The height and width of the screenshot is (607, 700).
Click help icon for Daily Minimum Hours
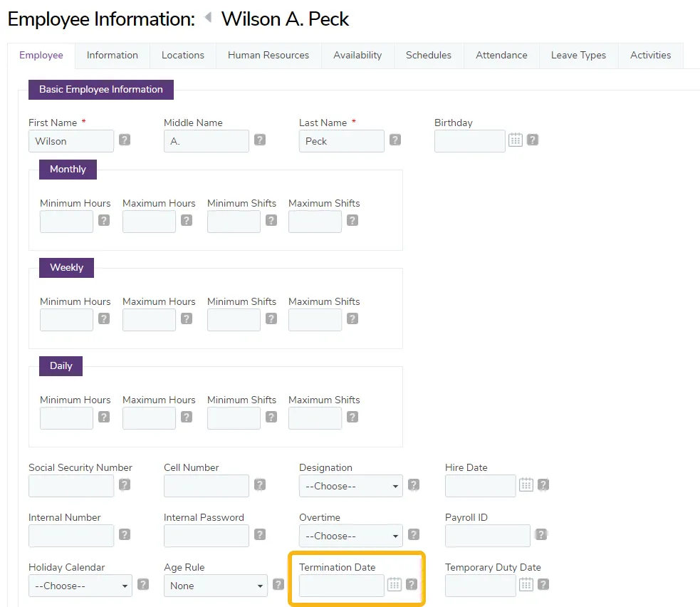coord(104,417)
